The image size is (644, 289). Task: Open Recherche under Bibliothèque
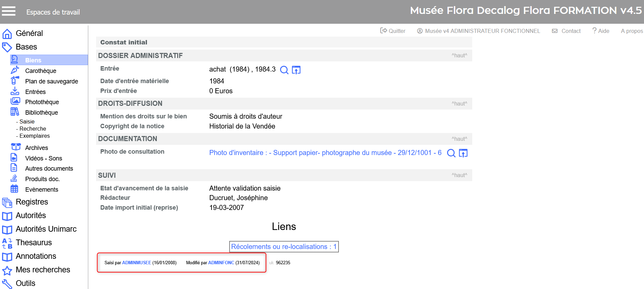pyautogui.click(x=33, y=129)
